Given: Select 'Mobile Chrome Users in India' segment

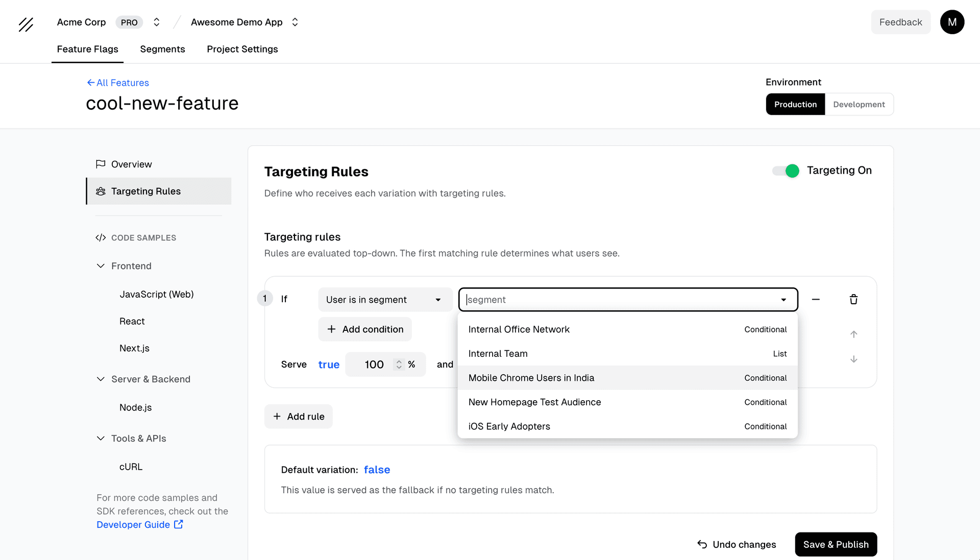Looking at the screenshot, I should click(x=531, y=378).
